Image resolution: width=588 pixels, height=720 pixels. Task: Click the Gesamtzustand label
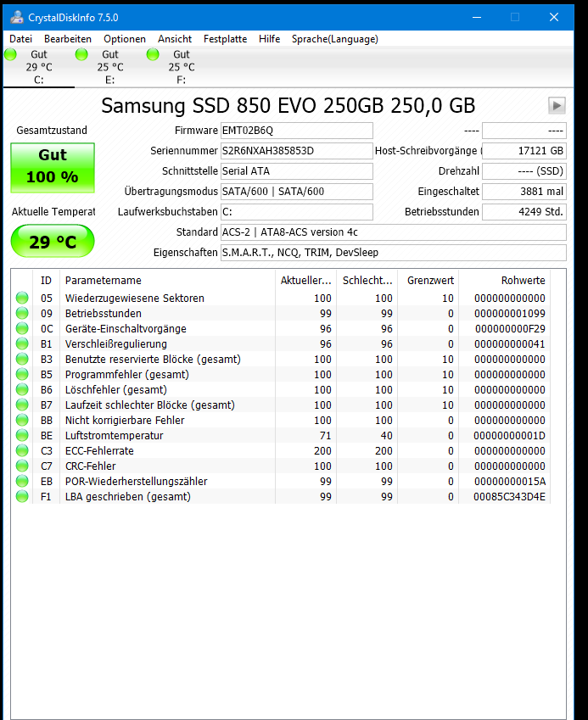coord(52,131)
